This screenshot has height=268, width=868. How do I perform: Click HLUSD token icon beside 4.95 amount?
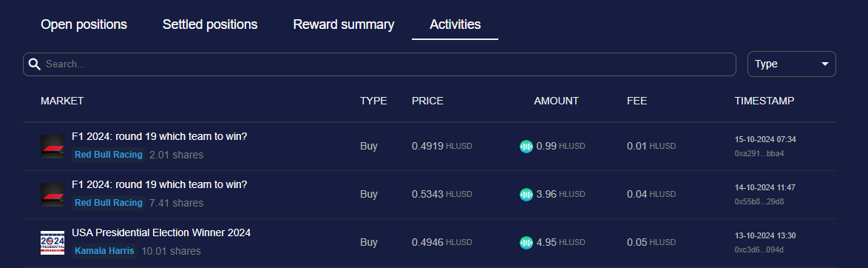click(526, 243)
